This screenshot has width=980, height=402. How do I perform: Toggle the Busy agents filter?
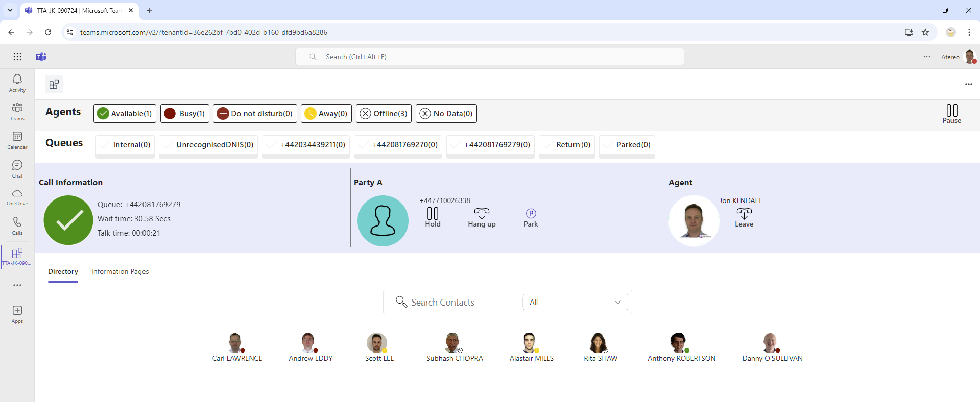[185, 113]
